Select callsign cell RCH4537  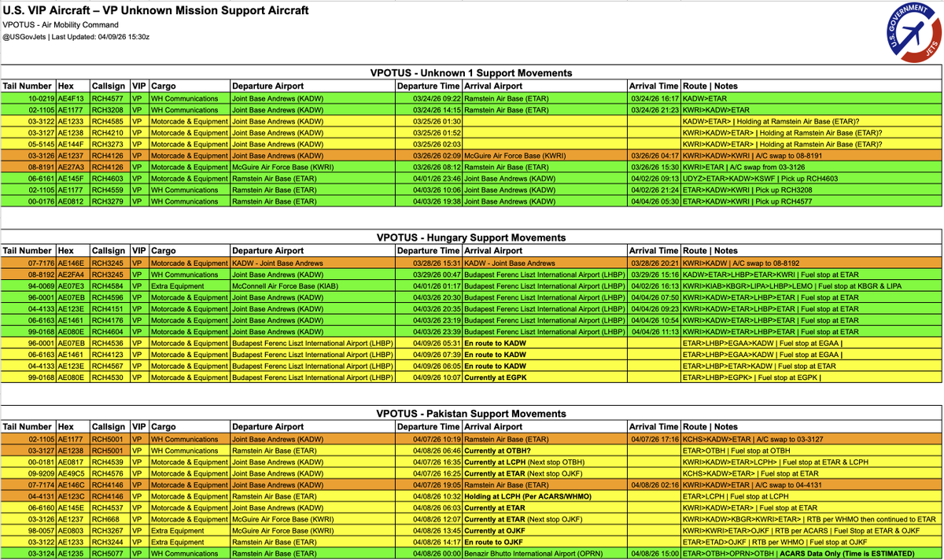coord(109,508)
